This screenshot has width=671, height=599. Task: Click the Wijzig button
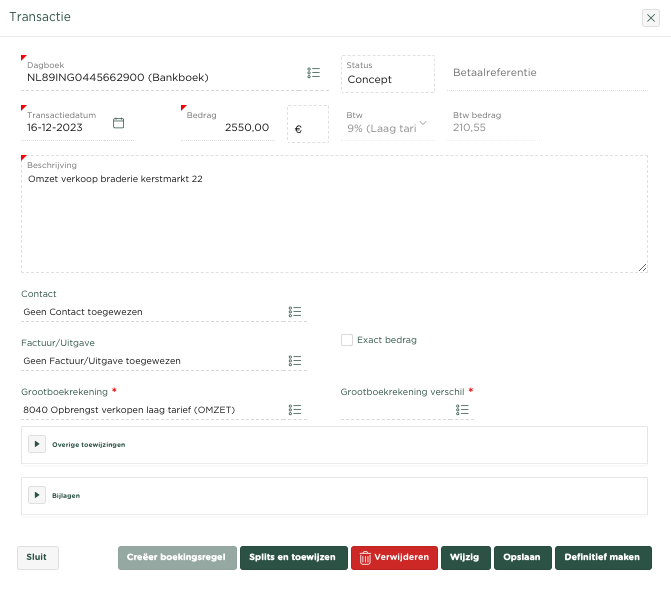[x=465, y=557]
